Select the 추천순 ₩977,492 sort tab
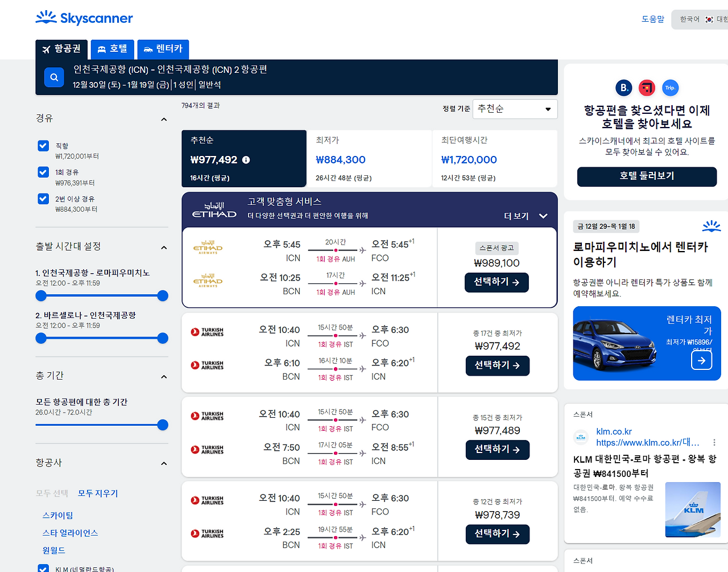 244,159
